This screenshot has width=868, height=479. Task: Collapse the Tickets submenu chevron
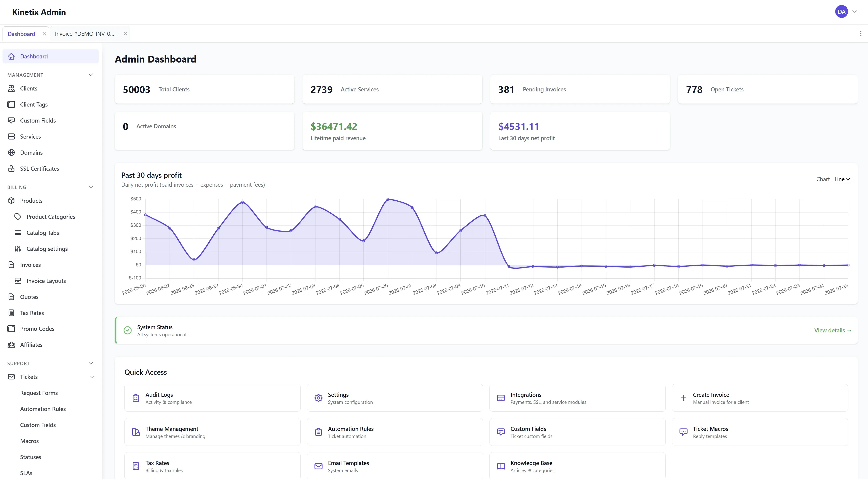click(x=92, y=377)
